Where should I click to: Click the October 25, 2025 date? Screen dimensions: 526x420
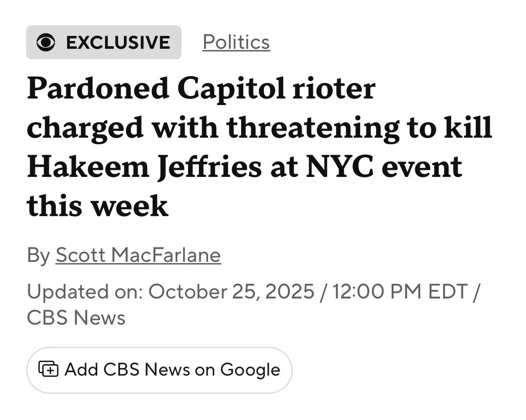[231, 291]
